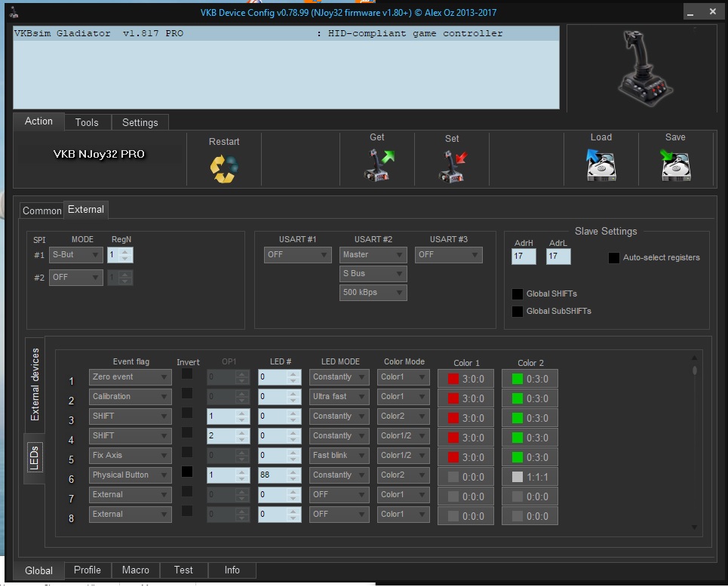Open Physical Button event flag dropdown
Screen dimensions: 728x587
130,475
